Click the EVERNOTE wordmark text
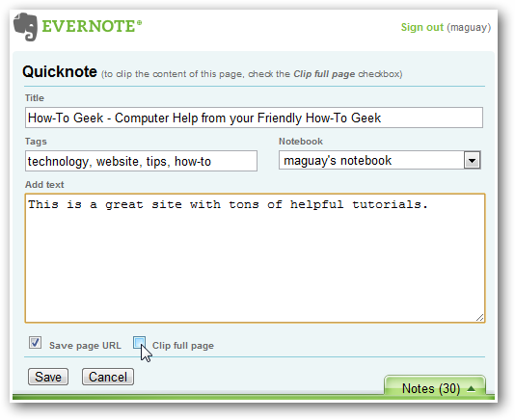The width and height of the screenshot is (515, 420). (92, 27)
